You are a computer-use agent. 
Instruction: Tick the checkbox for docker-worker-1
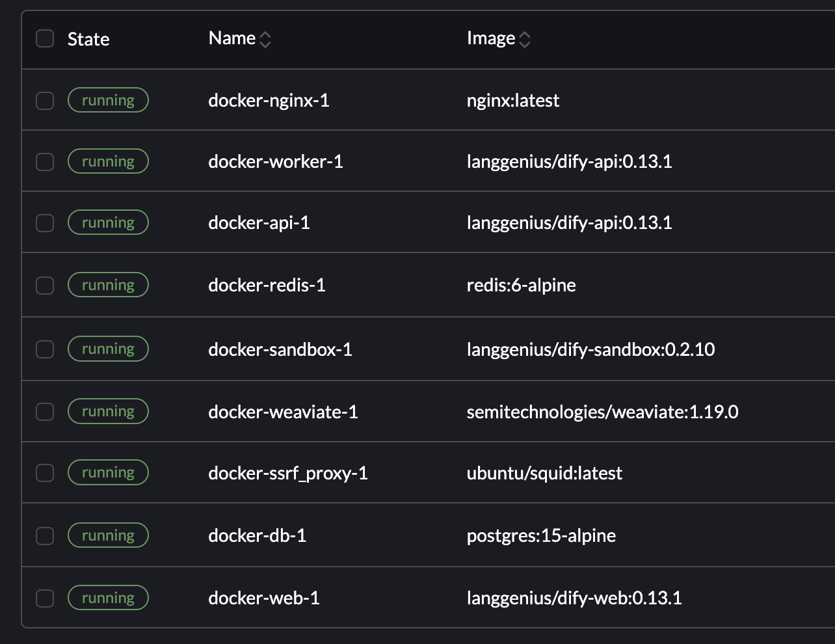tap(45, 162)
